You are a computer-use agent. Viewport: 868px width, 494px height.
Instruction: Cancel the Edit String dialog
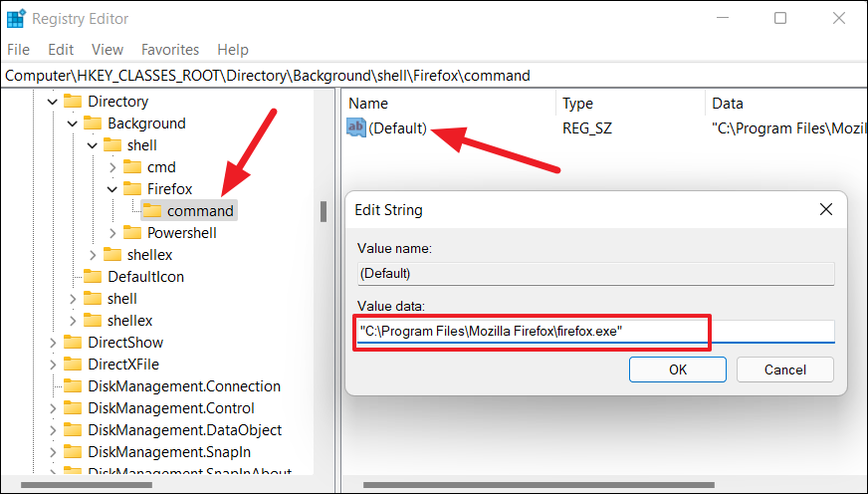[x=784, y=370]
